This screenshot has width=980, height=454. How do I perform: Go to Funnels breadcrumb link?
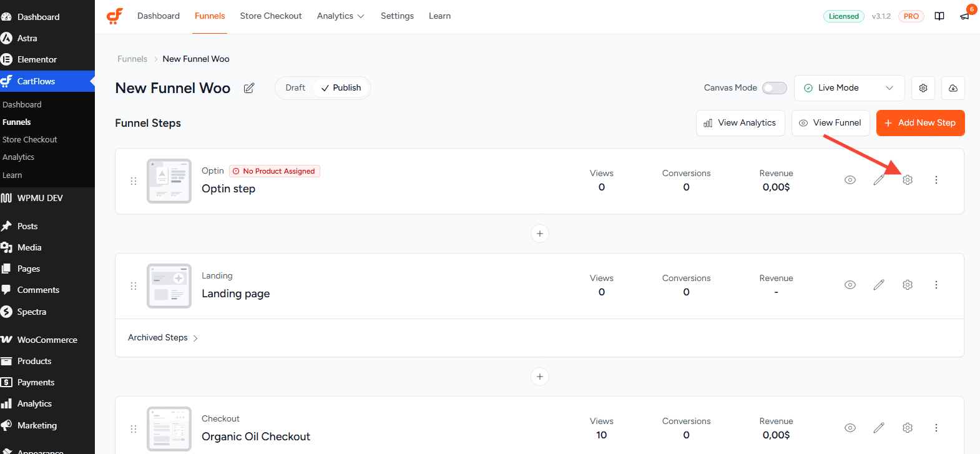(x=132, y=59)
